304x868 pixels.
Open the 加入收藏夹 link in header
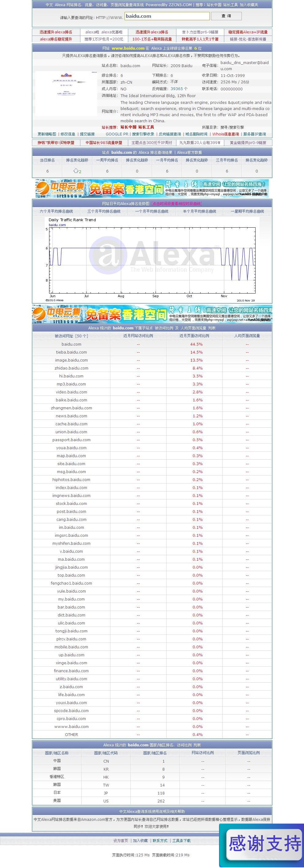[x=249, y=5]
